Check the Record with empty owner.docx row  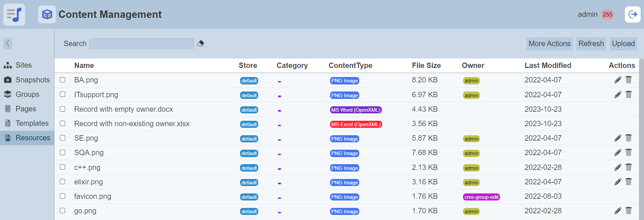point(62,109)
